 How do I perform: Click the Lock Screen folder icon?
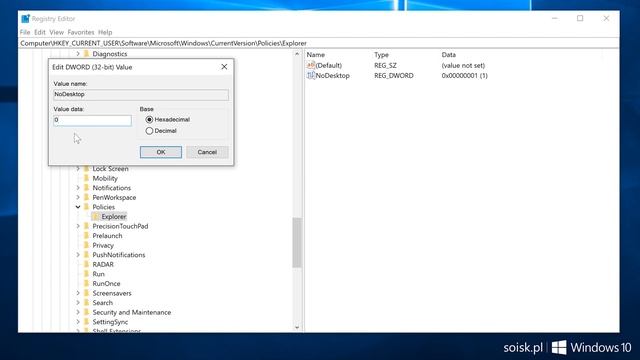[87, 169]
